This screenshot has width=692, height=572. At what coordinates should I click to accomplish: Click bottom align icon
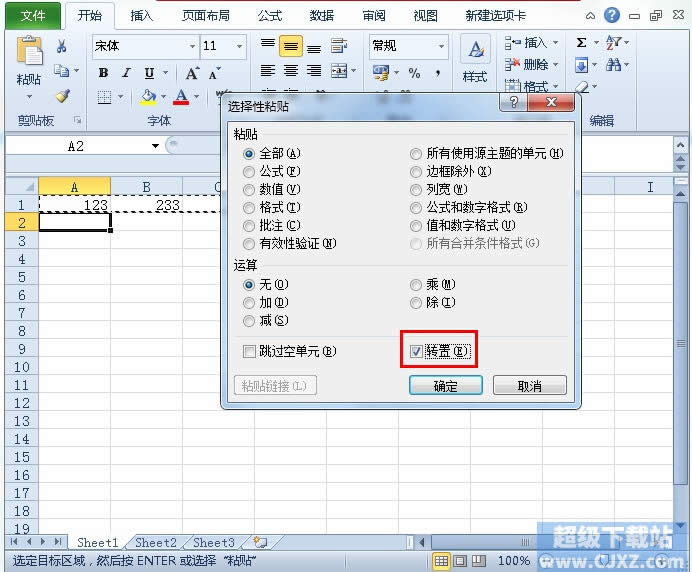[314, 47]
